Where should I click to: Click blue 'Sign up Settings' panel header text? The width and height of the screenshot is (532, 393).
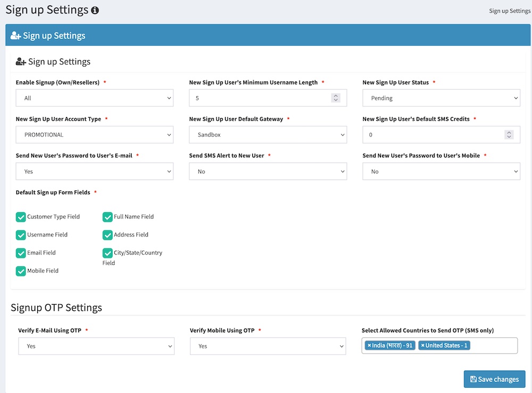pyautogui.click(x=54, y=36)
